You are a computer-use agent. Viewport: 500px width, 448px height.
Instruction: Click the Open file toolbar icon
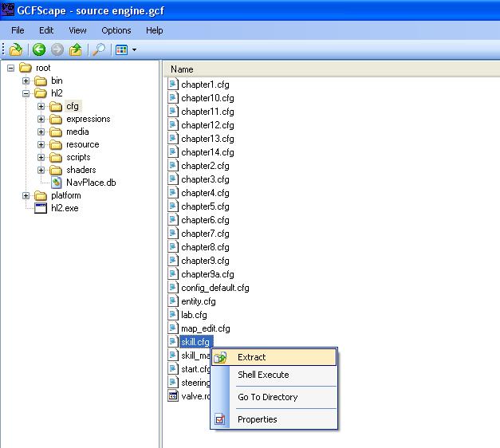coord(16,49)
